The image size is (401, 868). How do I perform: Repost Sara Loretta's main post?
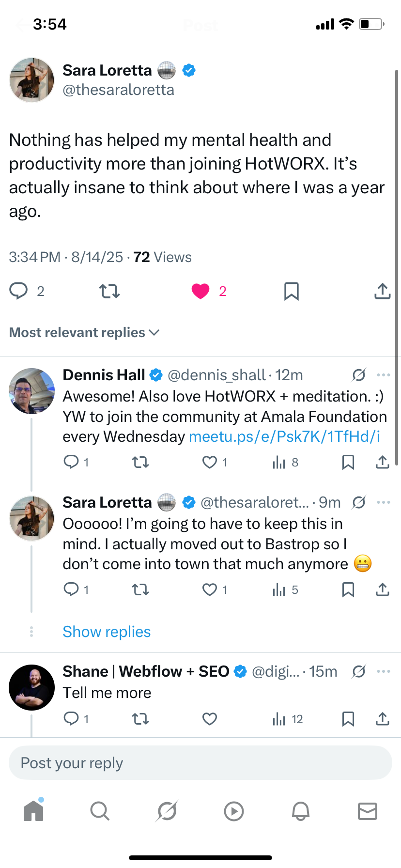[109, 291]
